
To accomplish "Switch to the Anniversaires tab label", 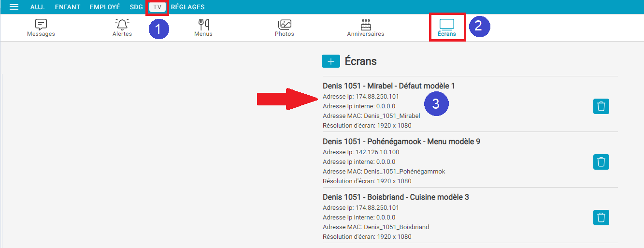I will 366,34.
